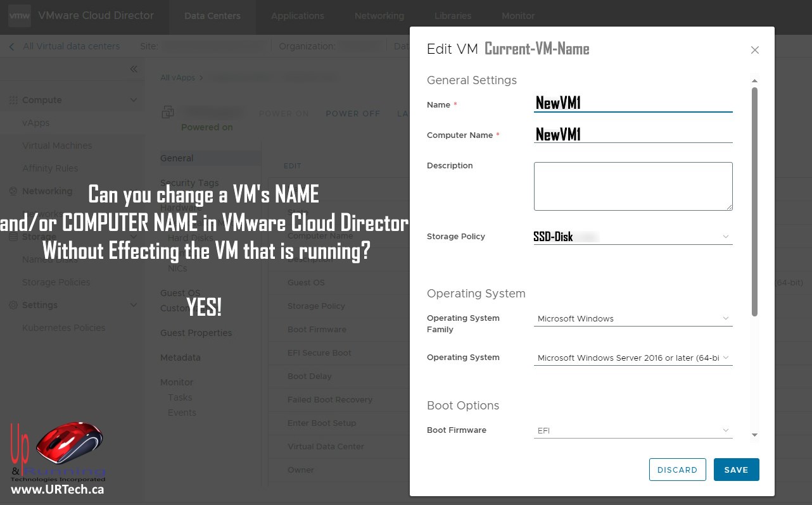Open the Libraries top tab
Screen dimensions: 812x505
click(452, 16)
